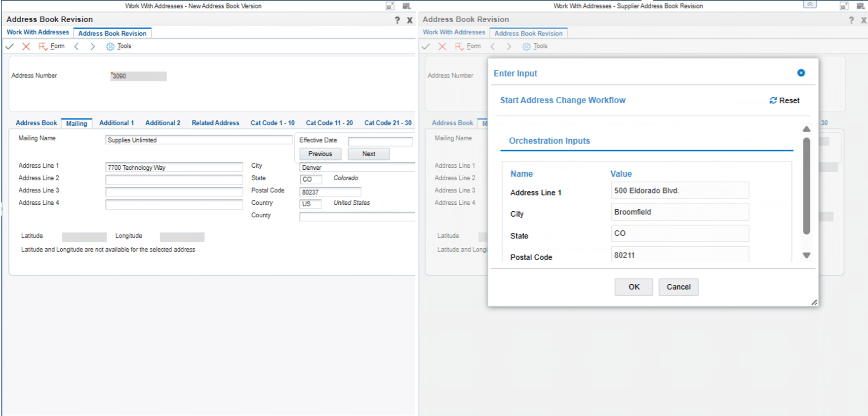This screenshot has width=868, height=416.
Task: Switch to the Additional 1 tab
Action: click(117, 123)
